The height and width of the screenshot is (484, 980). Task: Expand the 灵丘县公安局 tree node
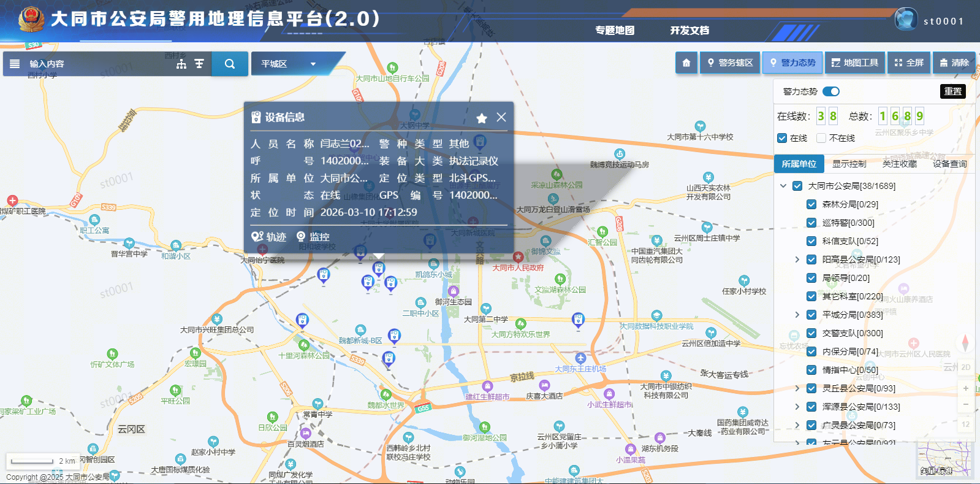(x=797, y=388)
